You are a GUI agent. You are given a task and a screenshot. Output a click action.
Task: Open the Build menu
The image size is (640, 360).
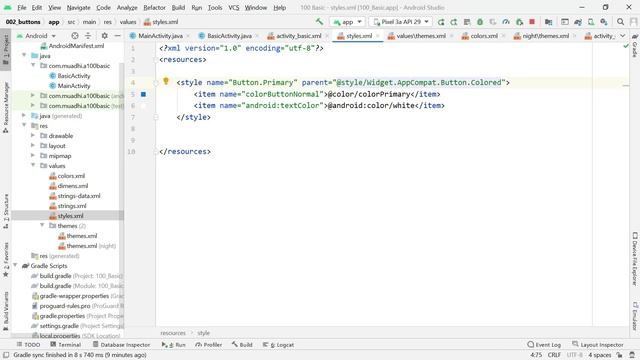coord(178,7)
